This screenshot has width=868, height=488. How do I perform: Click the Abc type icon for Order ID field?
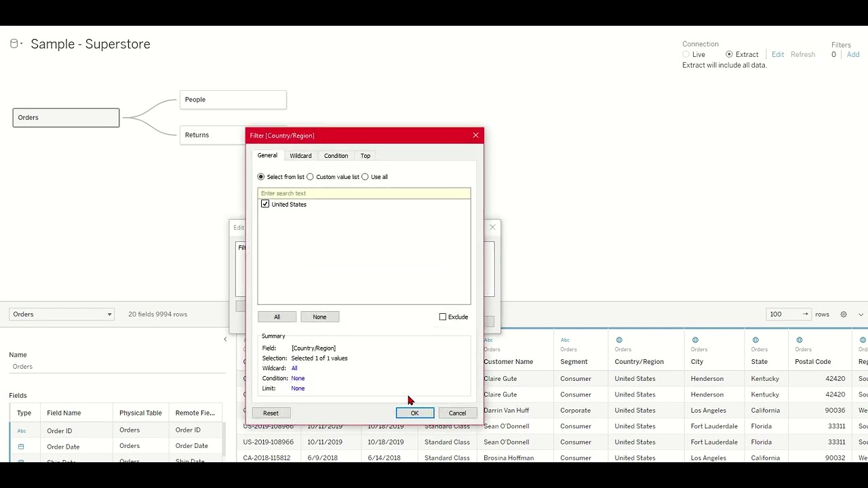22,431
